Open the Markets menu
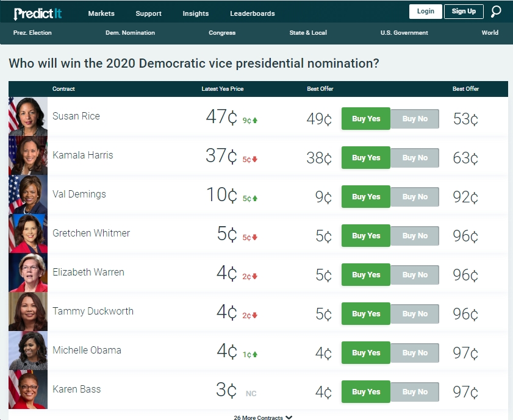The image size is (513, 420). 101,13
